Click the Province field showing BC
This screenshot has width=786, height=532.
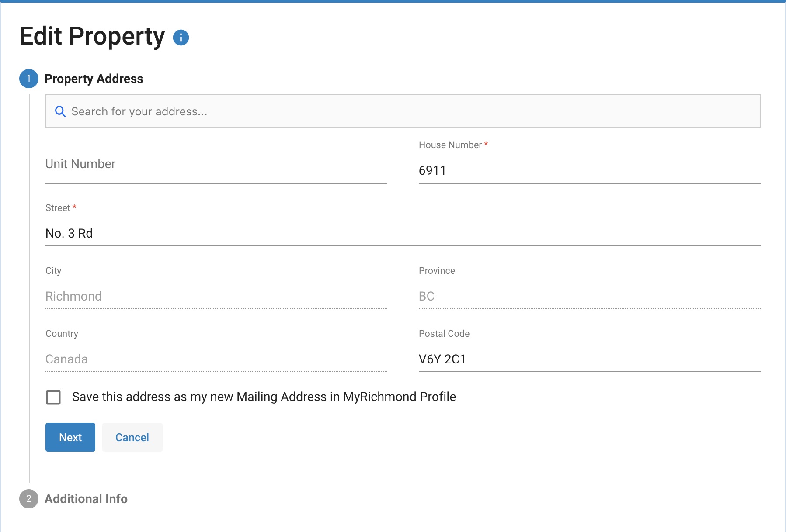click(x=589, y=296)
